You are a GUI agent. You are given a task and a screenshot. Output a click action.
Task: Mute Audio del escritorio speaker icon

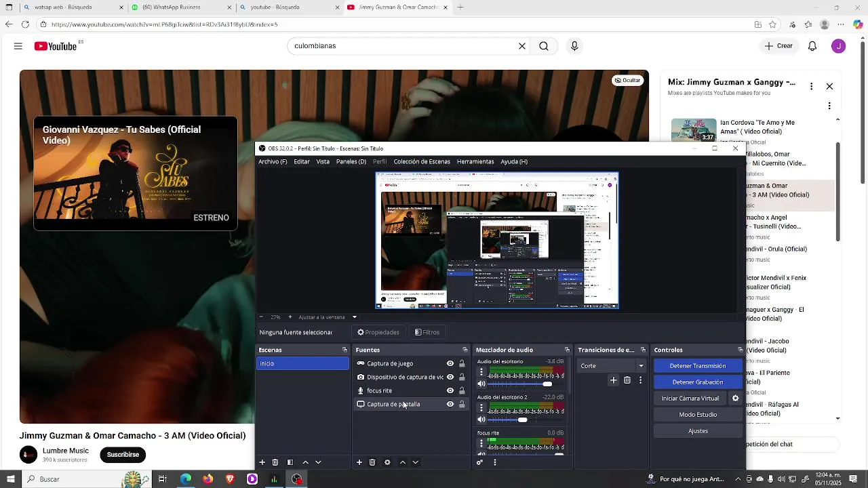481,384
